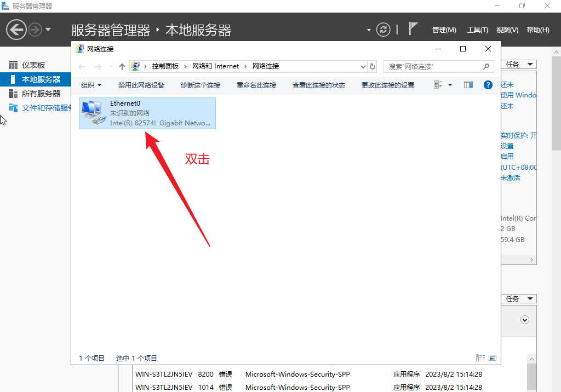This screenshot has height=392, width=561.
Task: Click Server Manager forward arrow button
Action: pyautogui.click(x=35, y=30)
